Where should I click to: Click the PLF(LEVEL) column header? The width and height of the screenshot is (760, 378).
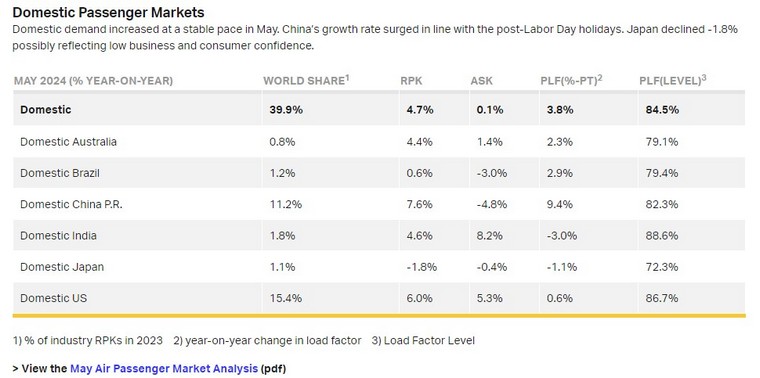point(673,80)
